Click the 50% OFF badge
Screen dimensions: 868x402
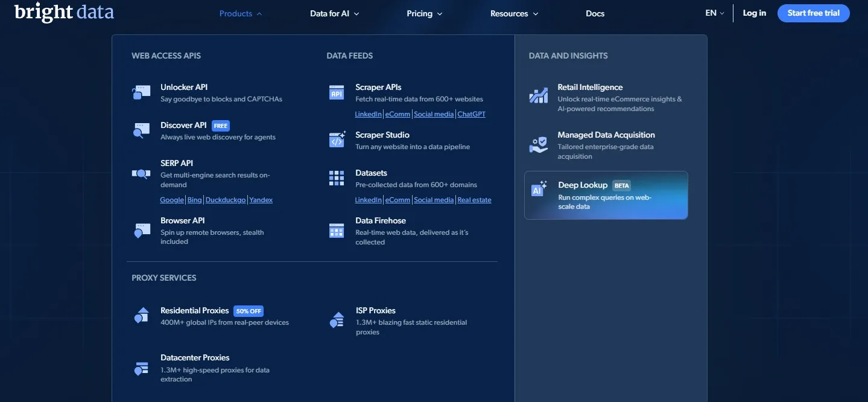249,311
